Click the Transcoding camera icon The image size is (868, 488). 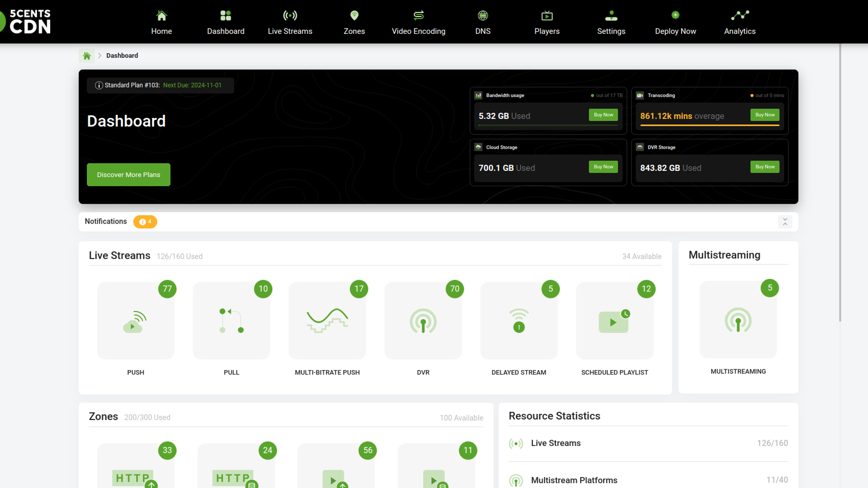coord(640,95)
